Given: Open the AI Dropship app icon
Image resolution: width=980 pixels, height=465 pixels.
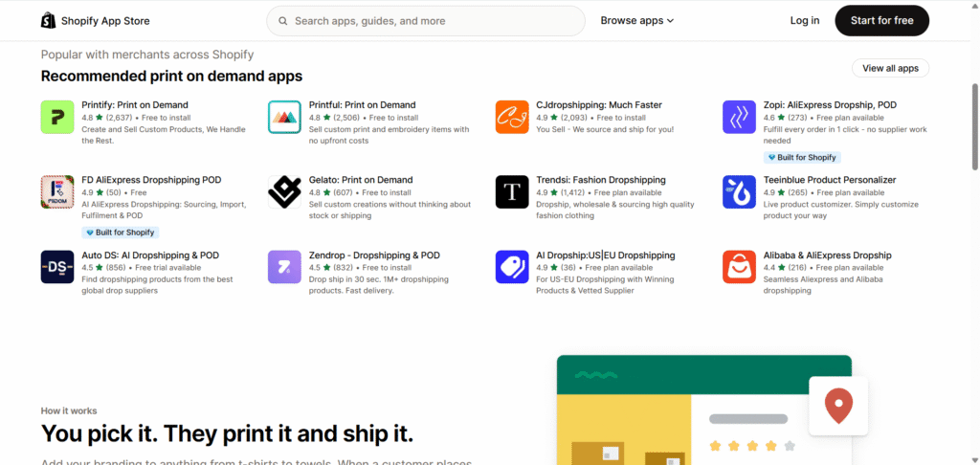Looking at the screenshot, I should [x=512, y=267].
